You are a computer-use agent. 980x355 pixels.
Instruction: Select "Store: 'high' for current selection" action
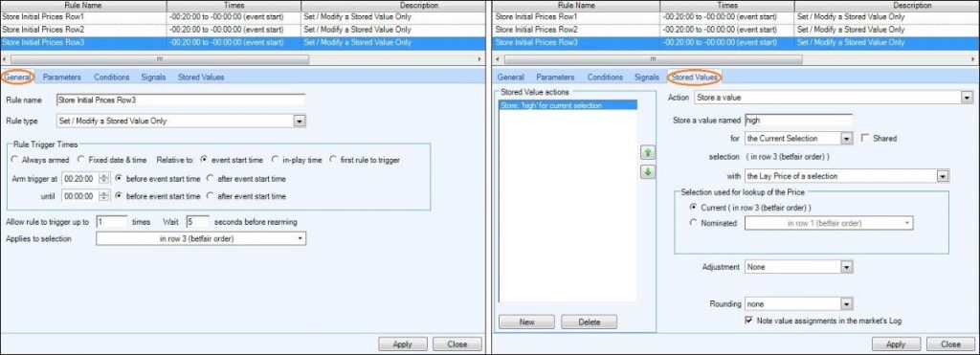(568, 105)
